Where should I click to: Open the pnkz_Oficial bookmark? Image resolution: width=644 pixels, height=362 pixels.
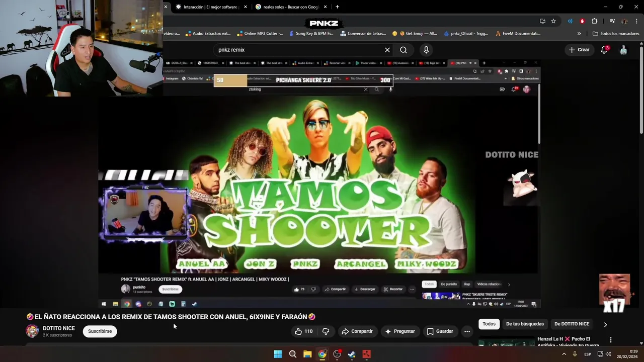click(x=466, y=34)
